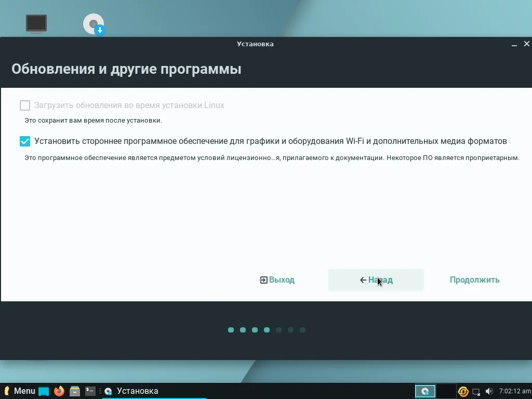The width and height of the screenshot is (532, 399).
Task: Click the disconnected network tray icon
Action: [x=476, y=391]
